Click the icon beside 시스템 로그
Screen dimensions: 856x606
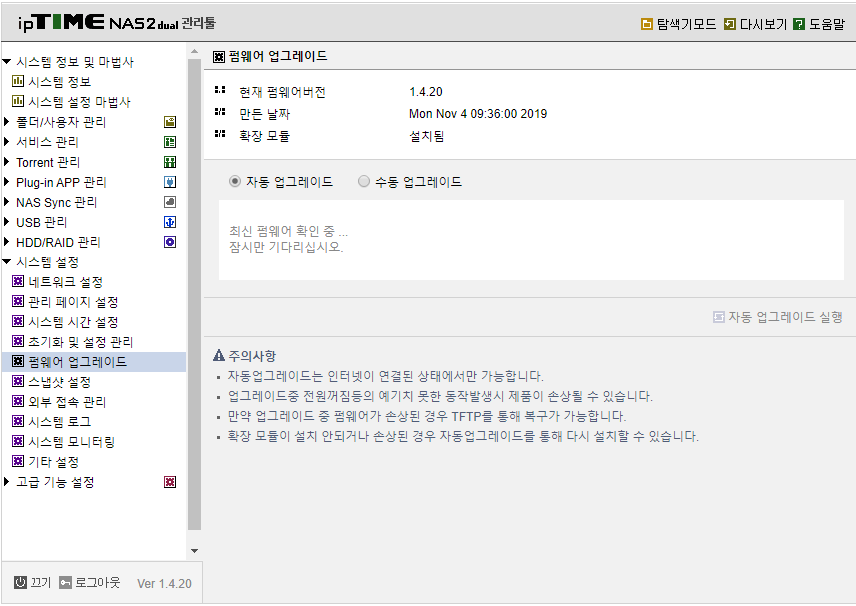18,421
